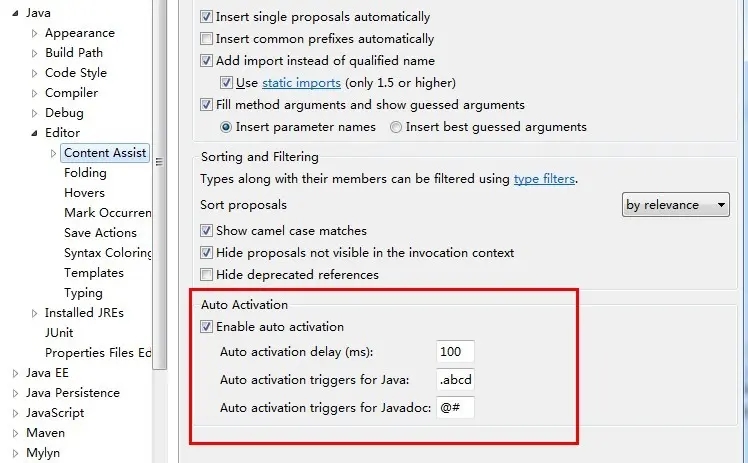Toggle Hide deprecated references checkbox
The height and width of the screenshot is (463, 748).
pos(207,275)
